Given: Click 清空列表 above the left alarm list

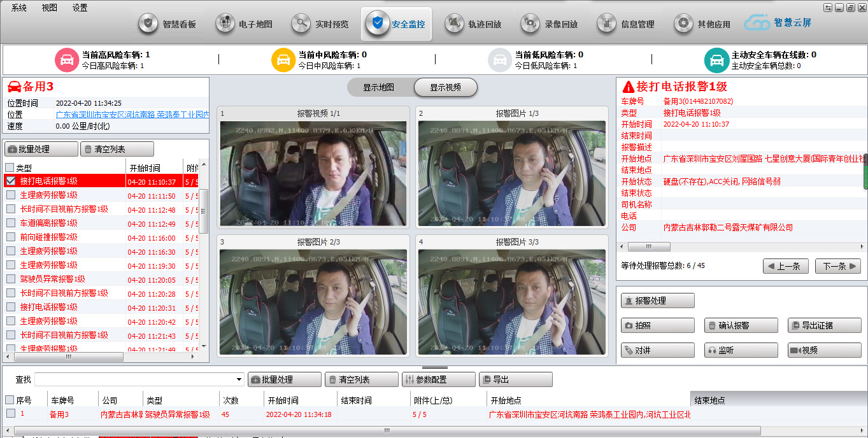Looking at the screenshot, I should tap(117, 149).
